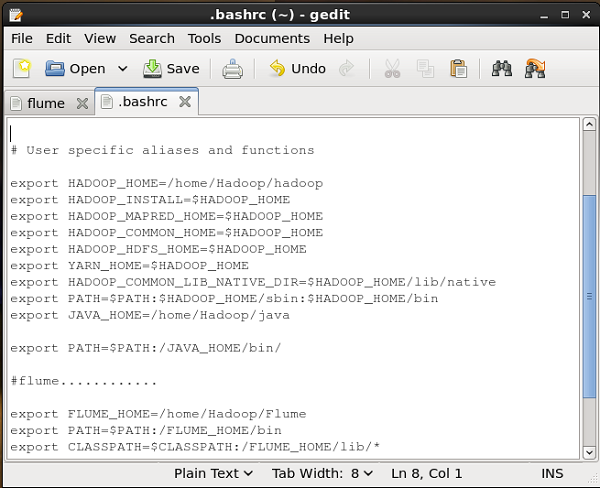Click the New document icon

coord(22,69)
